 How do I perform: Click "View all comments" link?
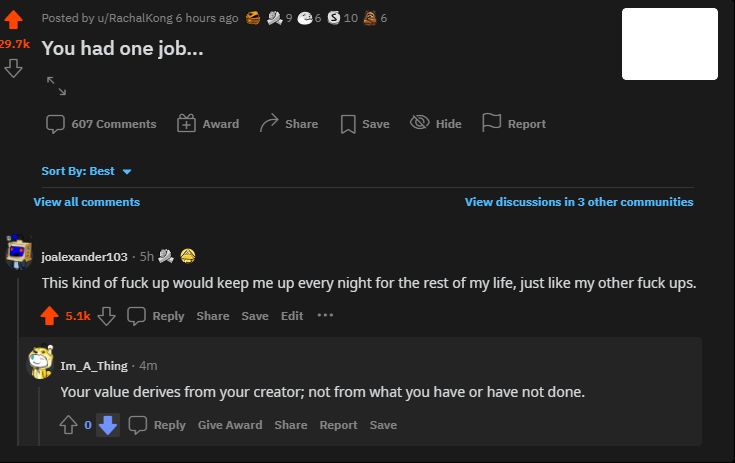pos(86,202)
